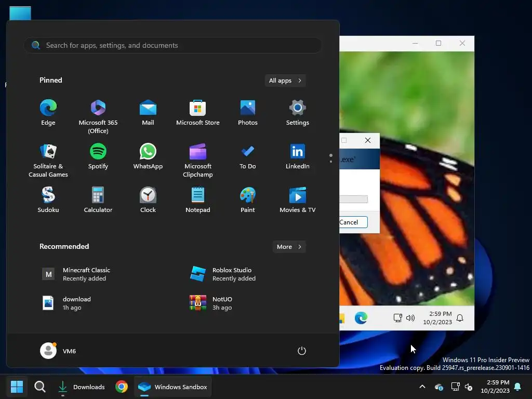Launch Microsoft 365 (Office)
532x399 pixels.
(x=98, y=116)
